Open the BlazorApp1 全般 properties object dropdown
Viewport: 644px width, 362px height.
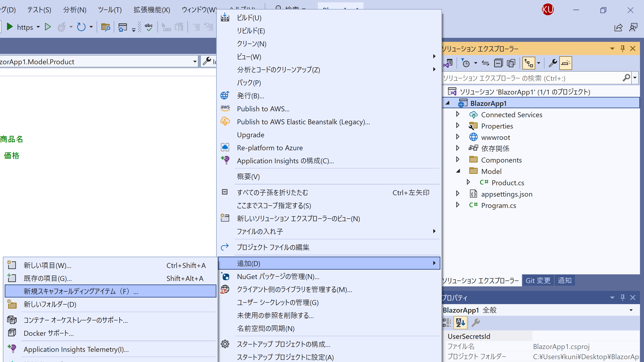coord(631,310)
